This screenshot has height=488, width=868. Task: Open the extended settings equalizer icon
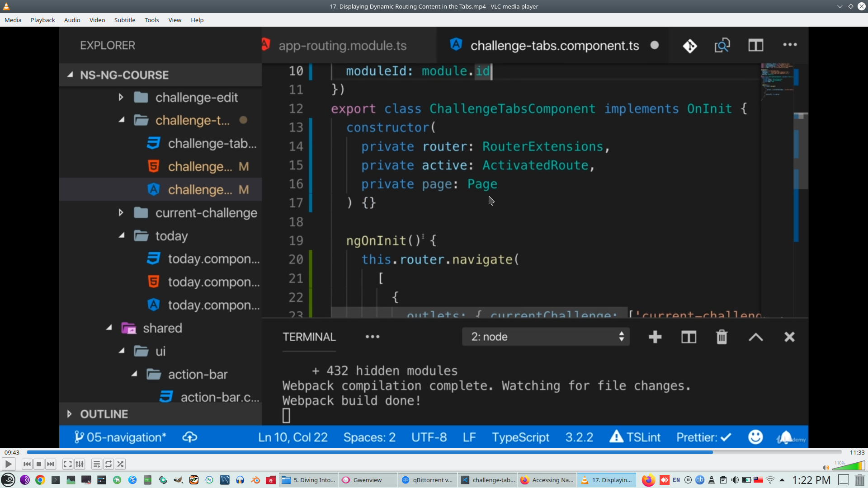(80, 464)
